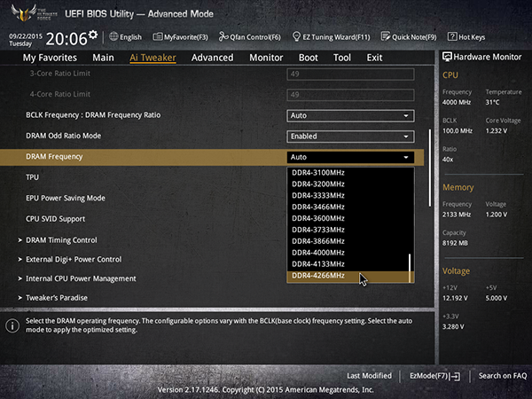The height and width of the screenshot is (399, 532).
Task: Open the Main tab
Action: click(x=103, y=58)
